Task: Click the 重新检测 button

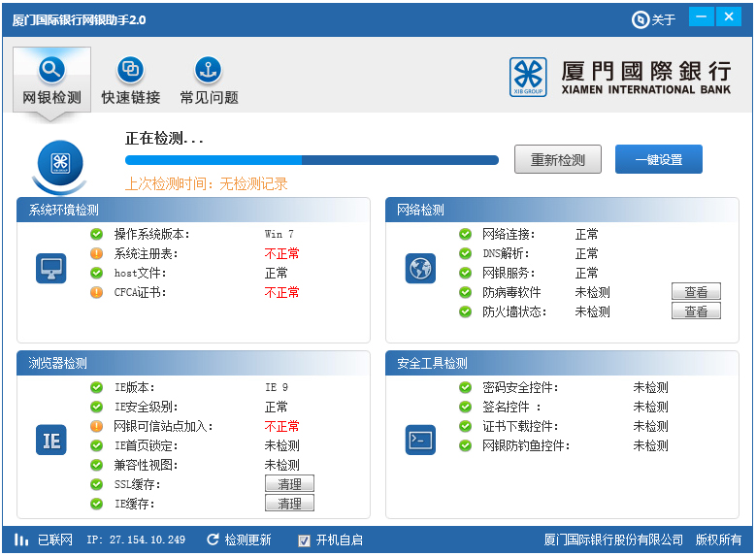Action: pyautogui.click(x=557, y=160)
